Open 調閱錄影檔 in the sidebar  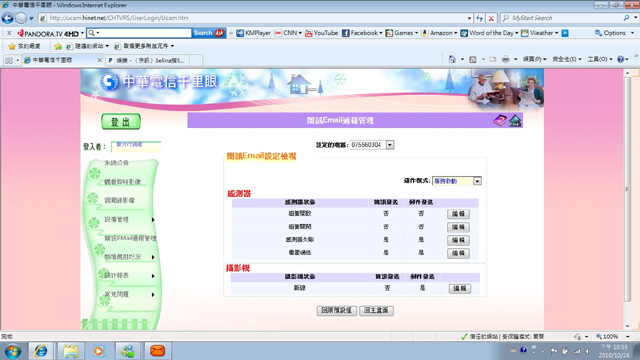[119, 200]
